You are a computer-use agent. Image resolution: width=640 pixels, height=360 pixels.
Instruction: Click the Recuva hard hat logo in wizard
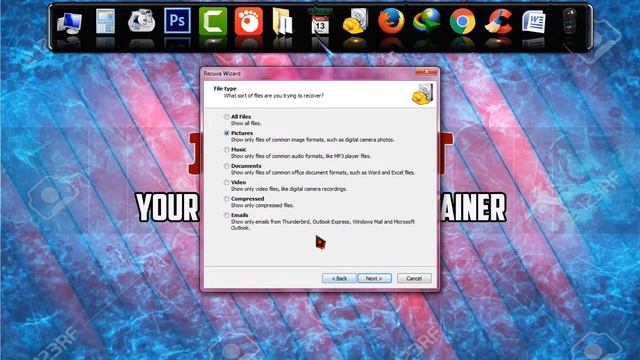pos(422,94)
